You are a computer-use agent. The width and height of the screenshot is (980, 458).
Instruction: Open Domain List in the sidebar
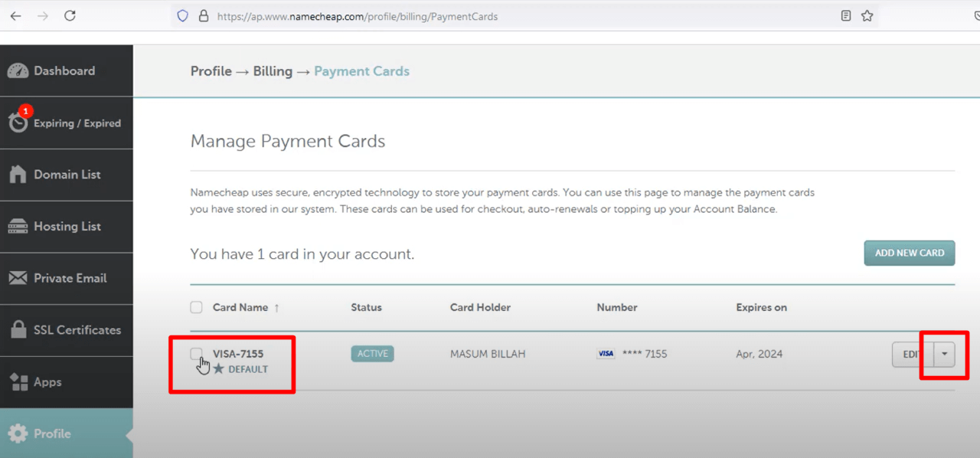click(67, 175)
